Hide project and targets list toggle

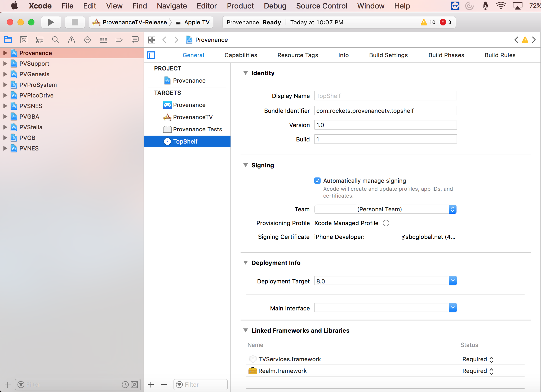point(151,55)
